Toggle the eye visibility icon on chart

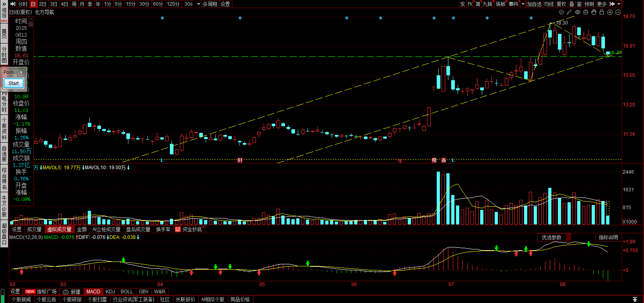pos(578,12)
